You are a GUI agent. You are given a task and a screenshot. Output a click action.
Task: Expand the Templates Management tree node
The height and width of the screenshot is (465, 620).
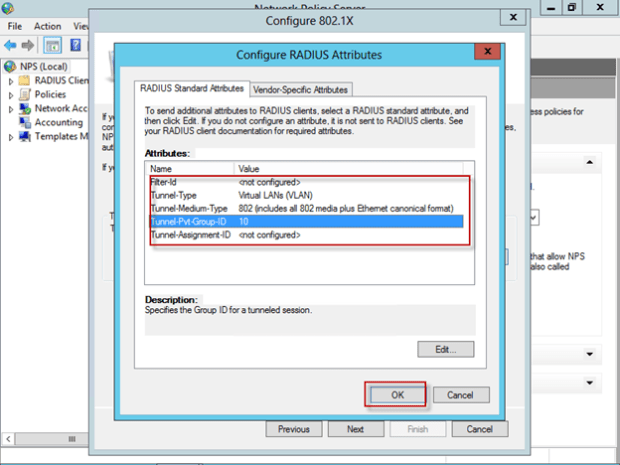coord(11,136)
